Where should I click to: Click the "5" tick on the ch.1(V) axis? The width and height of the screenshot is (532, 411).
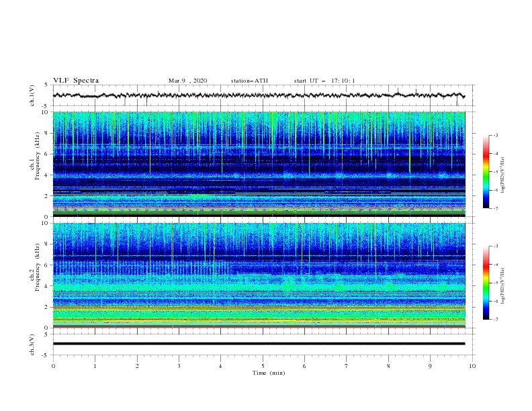pos(47,85)
